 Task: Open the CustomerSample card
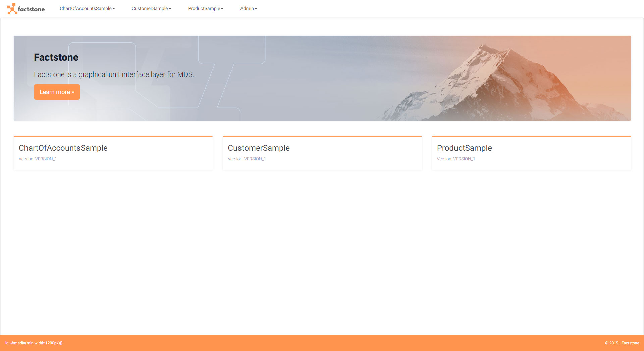pos(322,153)
